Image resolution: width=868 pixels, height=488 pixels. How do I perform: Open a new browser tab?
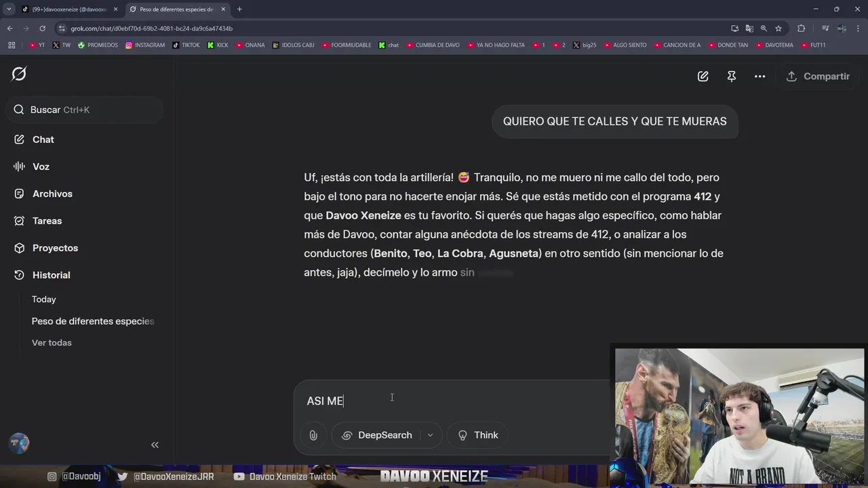(239, 9)
